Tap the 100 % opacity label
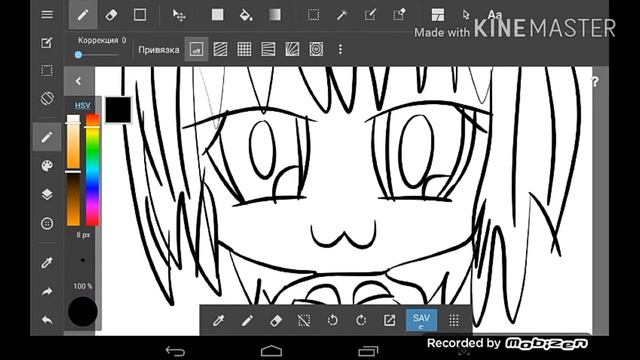The width and height of the screenshot is (640, 360). (82, 286)
